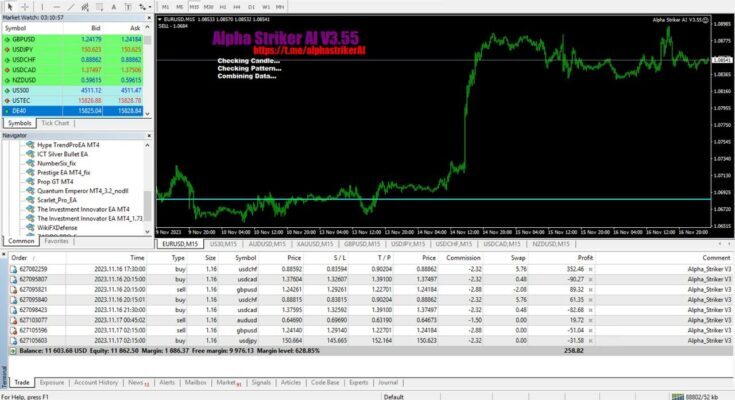Sort orders by Profit column header
This screenshot has height=400, width=735.
(x=585, y=258)
